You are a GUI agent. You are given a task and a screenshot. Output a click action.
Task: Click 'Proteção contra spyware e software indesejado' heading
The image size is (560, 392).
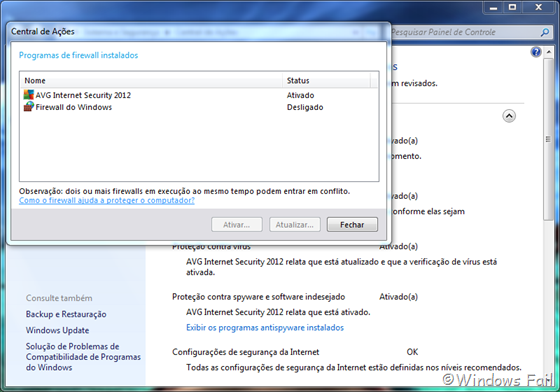(259, 297)
